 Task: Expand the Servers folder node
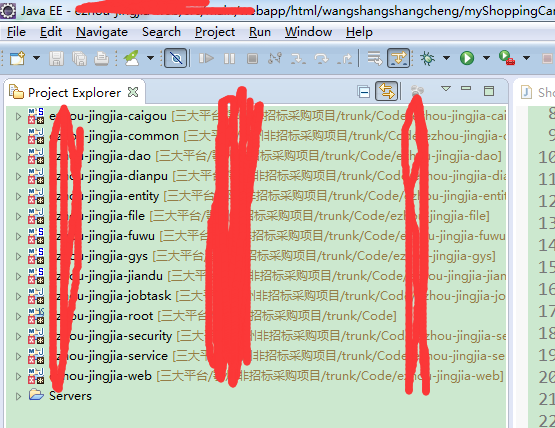tap(18, 396)
